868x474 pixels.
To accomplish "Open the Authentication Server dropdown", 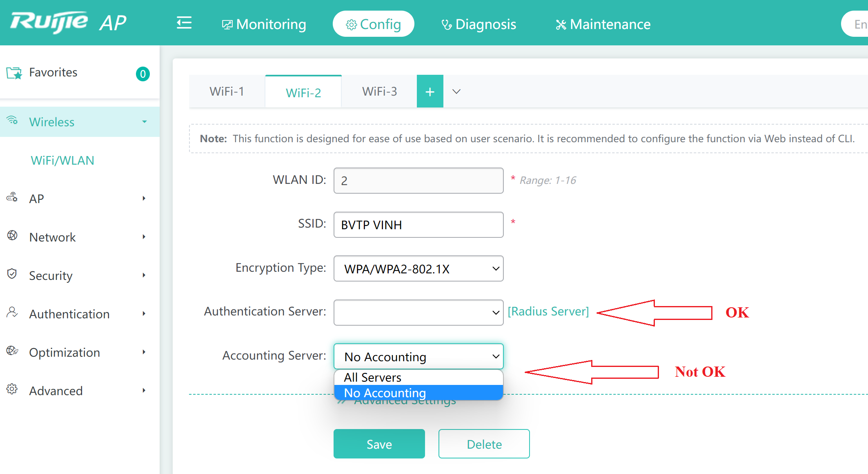I will coord(418,313).
